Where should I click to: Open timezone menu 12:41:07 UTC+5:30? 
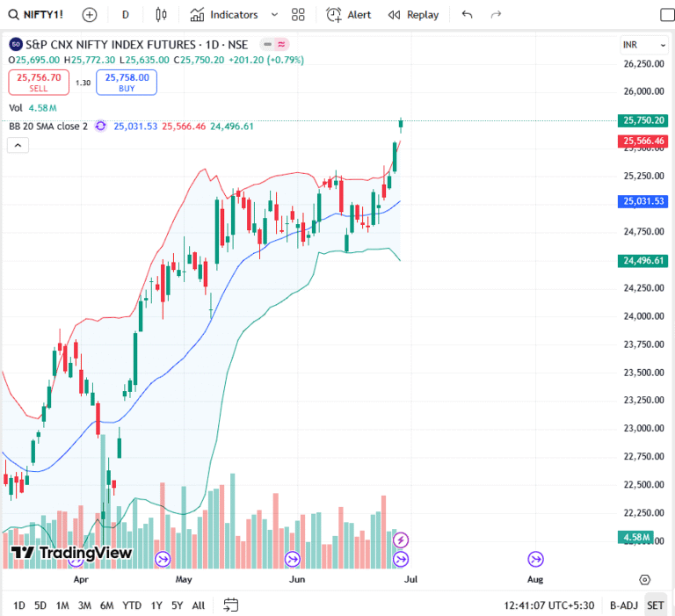548,605
